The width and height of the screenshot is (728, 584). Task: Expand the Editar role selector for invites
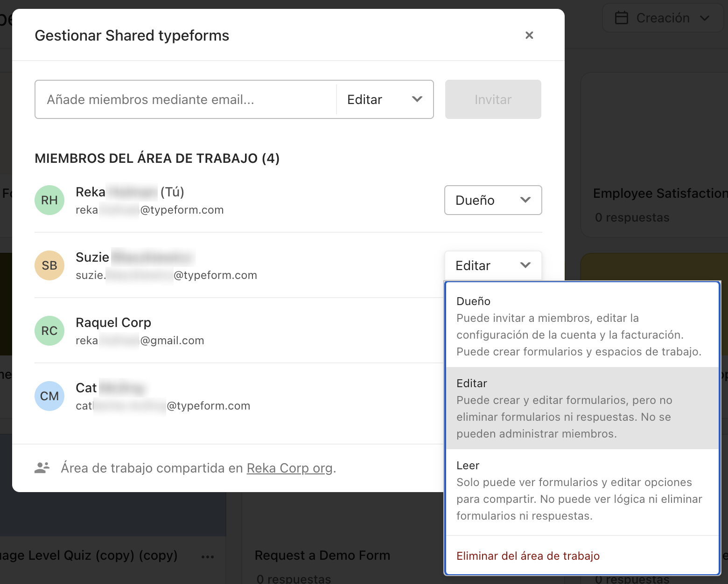point(385,99)
